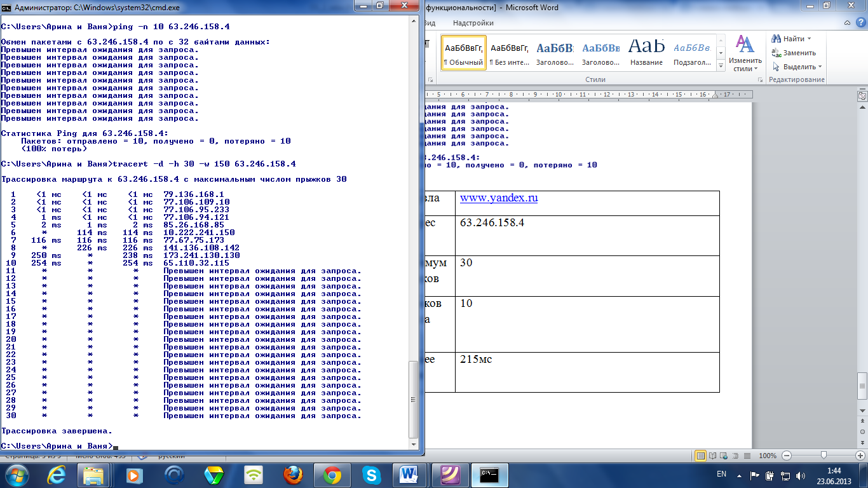Image resolution: width=868 pixels, height=488 pixels.
Task: Click the cmd window scrollbar up arrow
Action: [414, 22]
